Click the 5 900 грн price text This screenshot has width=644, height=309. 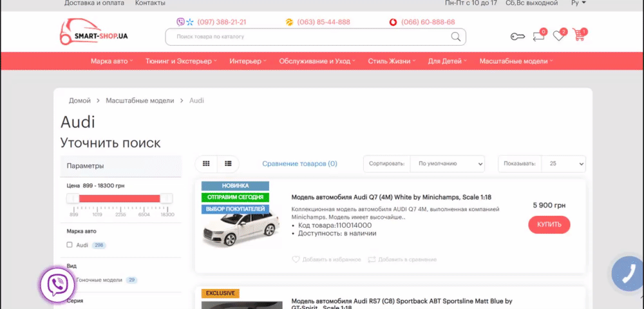(549, 205)
